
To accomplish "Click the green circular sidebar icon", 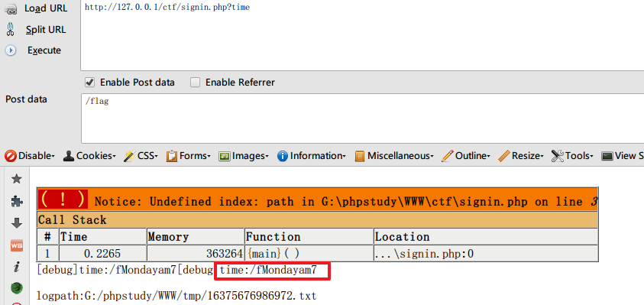I will pyautogui.click(x=17, y=288).
